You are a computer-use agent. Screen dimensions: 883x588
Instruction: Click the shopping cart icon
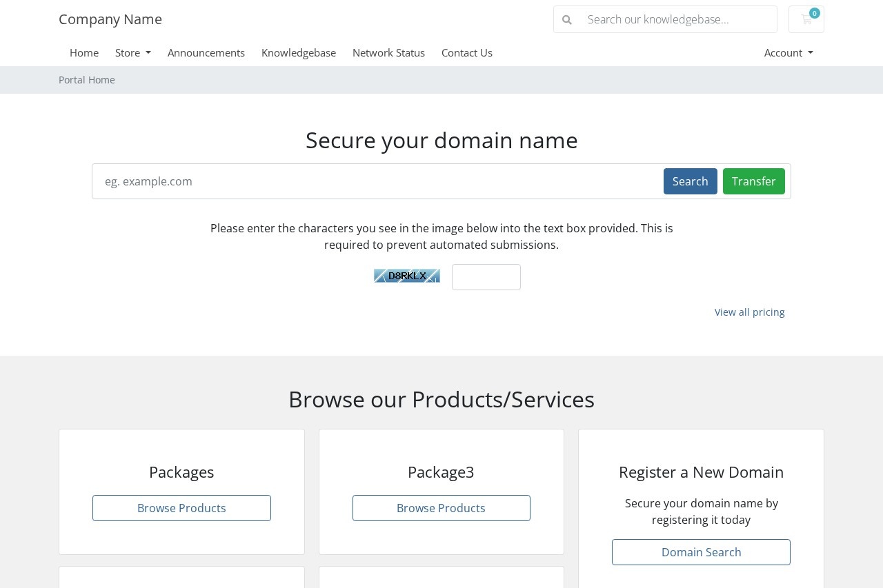pyautogui.click(x=806, y=19)
